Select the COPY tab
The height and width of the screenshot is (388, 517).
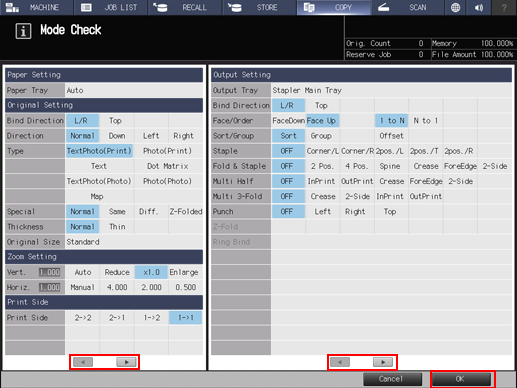tap(334, 7)
